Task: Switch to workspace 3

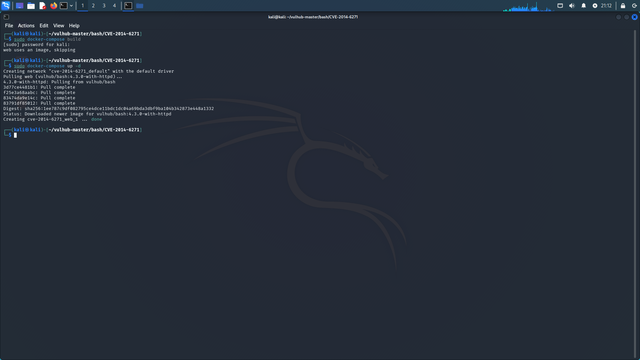Action: [x=104, y=6]
